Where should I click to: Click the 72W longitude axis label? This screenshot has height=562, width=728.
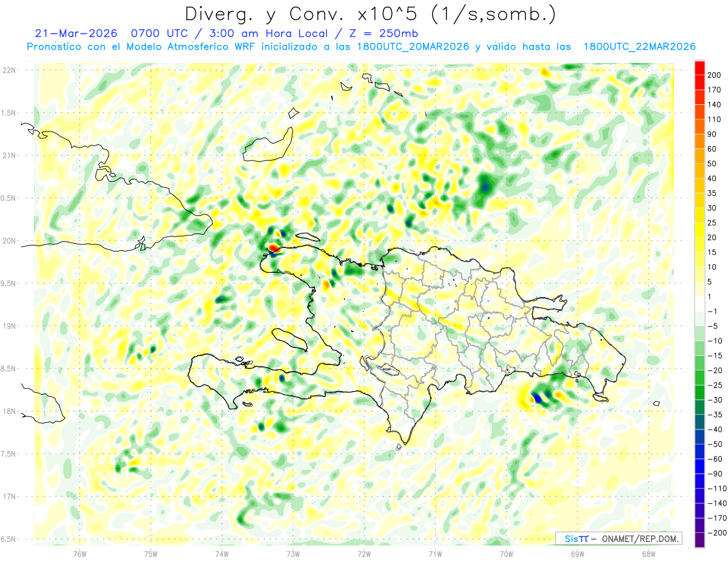point(364,554)
